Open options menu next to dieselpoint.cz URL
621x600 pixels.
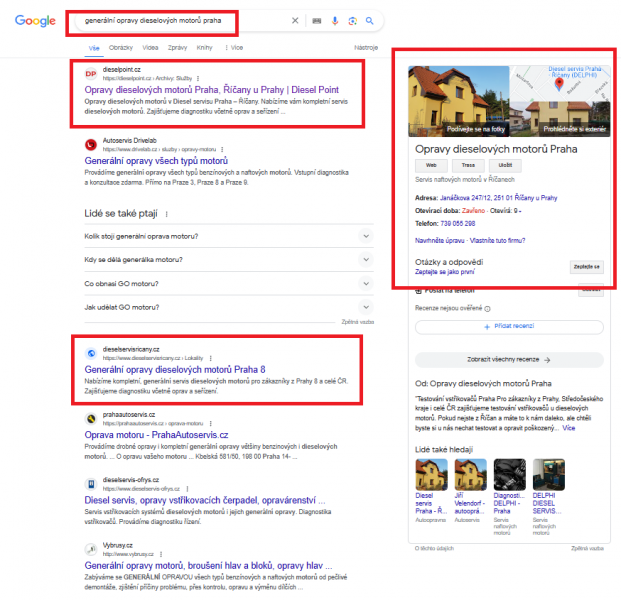[198, 78]
